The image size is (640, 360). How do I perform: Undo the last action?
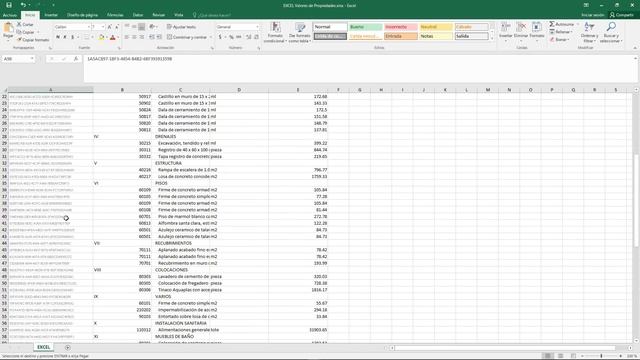click(23, 5)
